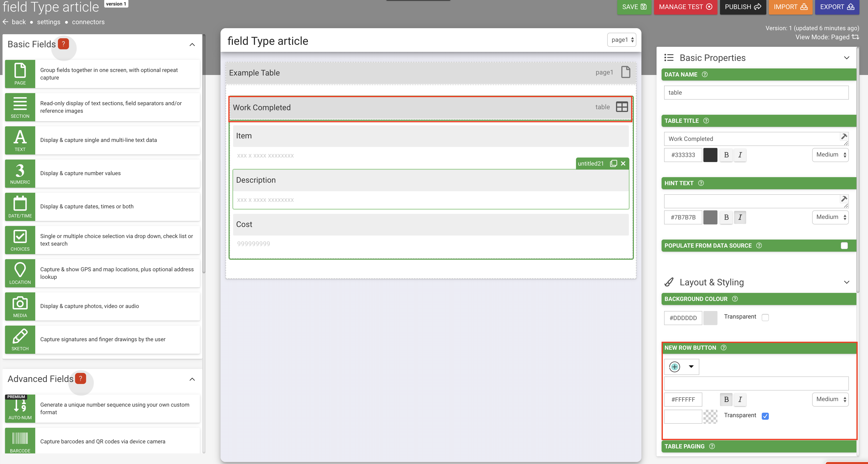The image size is (868, 464).
Task: Click the PUBLISH button
Action: [742, 7]
